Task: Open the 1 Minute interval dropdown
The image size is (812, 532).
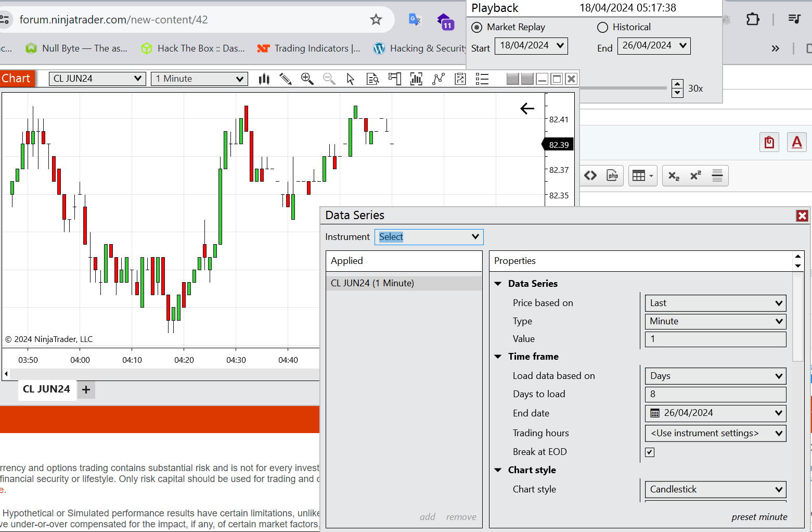Action: click(x=199, y=79)
